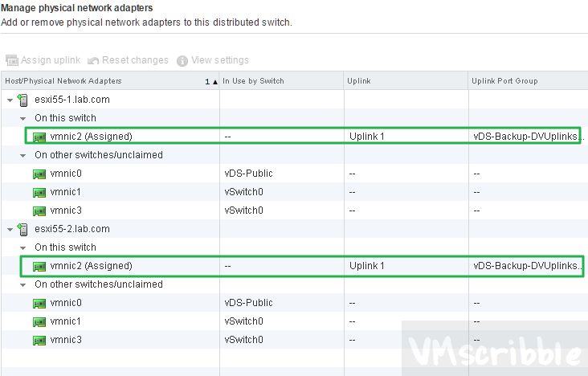Click the Assign uplink icon
This screenshot has width=588, height=376.
pos(11,60)
